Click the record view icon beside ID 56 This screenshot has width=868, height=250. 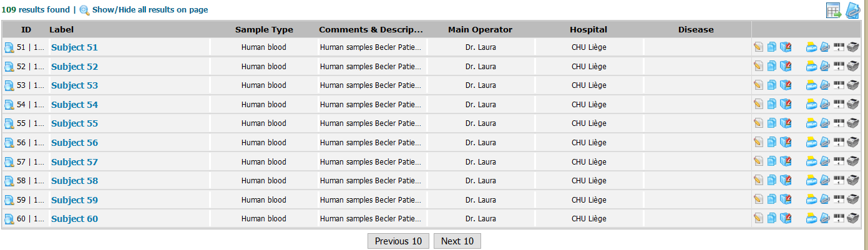click(9, 143)
